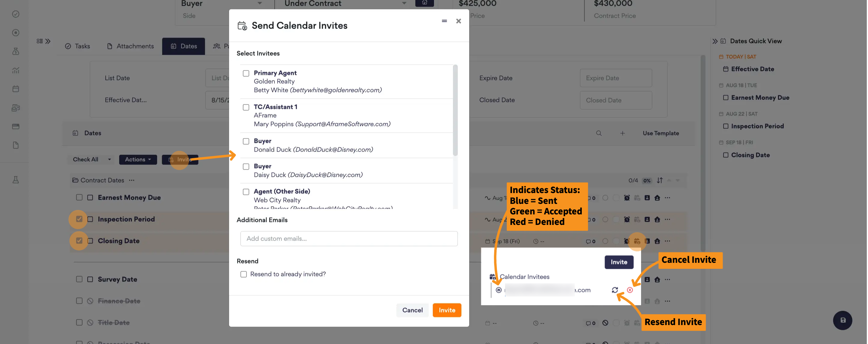
Task: Click the floating save button at bottom right
Action: click(x=842, y=320)
